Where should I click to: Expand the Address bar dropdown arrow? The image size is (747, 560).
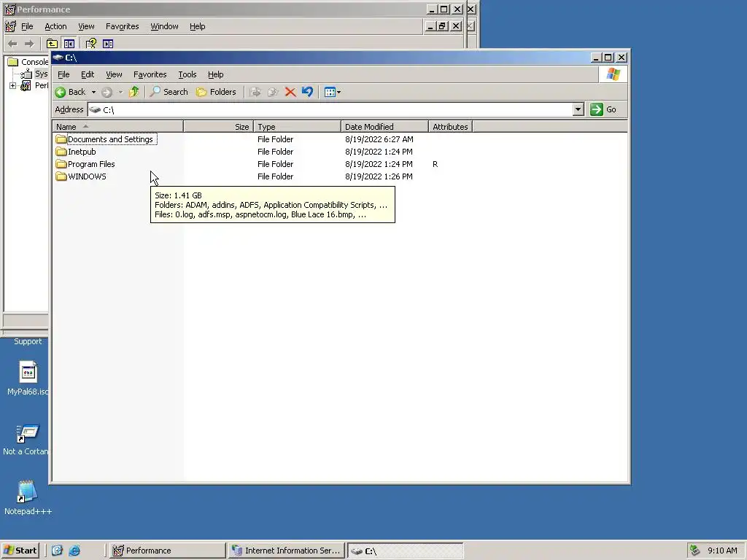[578, 109]
